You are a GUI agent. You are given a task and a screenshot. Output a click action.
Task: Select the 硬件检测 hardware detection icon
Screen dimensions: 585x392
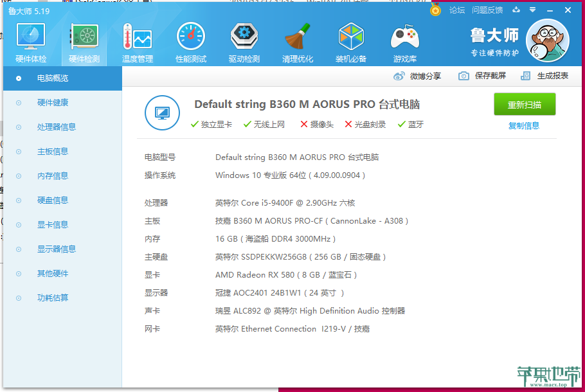[84, 42]
